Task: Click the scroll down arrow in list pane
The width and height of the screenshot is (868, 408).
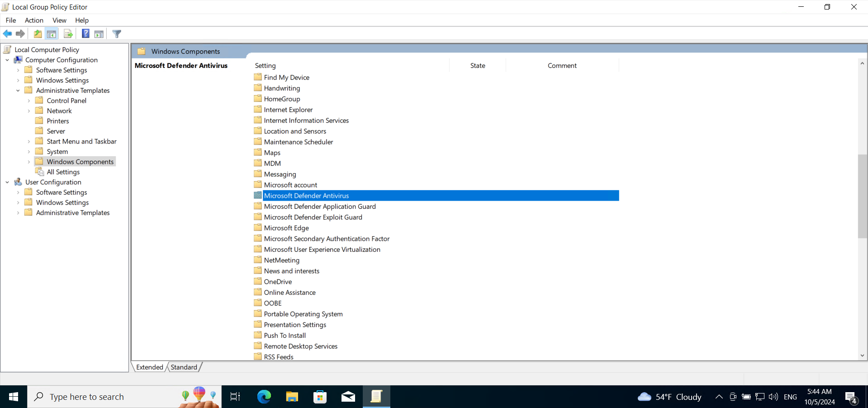Action: pos(862,356)
